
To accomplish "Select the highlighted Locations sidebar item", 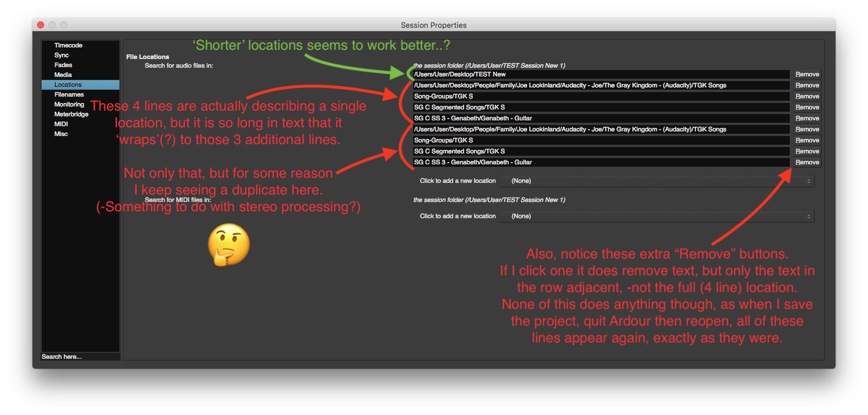I will (x=68, y=85).
